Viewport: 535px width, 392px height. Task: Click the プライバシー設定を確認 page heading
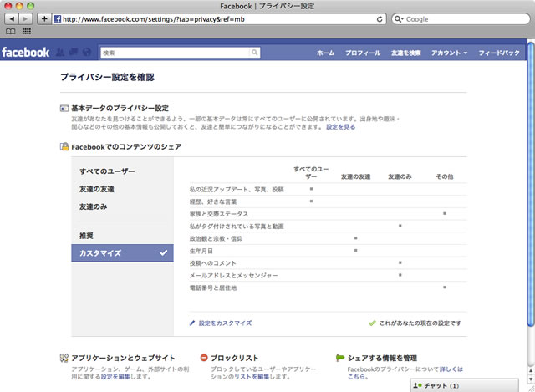coord(107,77)
